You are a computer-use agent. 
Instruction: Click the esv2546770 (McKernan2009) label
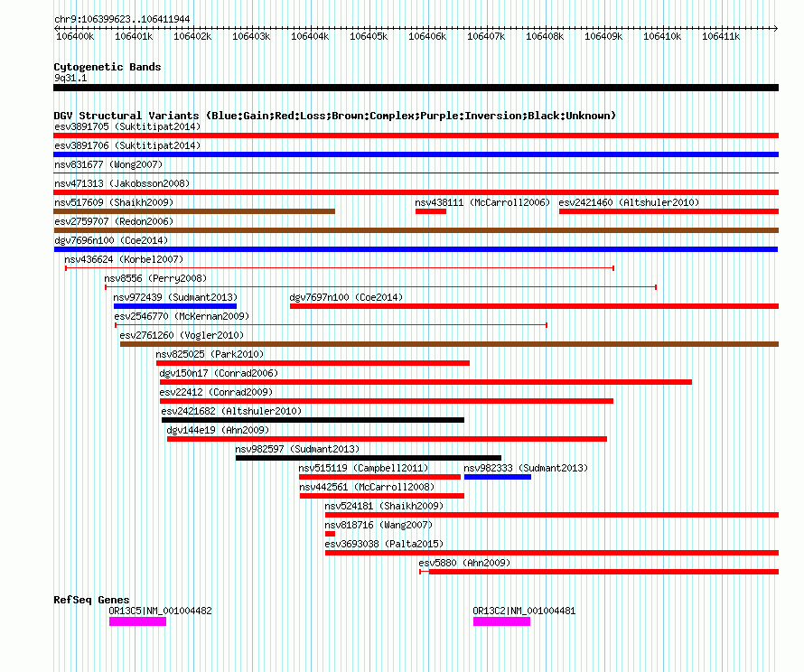pyautogui.click(x=182, y=316)
